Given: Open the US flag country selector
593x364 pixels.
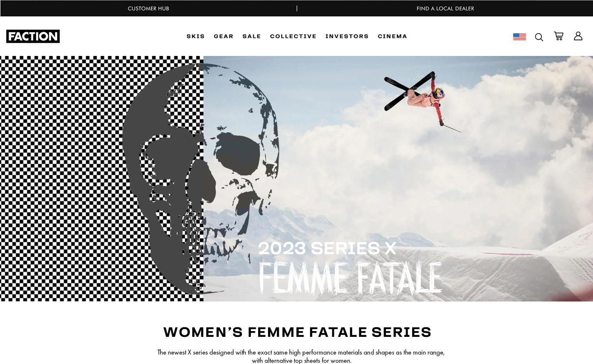Looking at the screenshot, I should coord(519,37).
